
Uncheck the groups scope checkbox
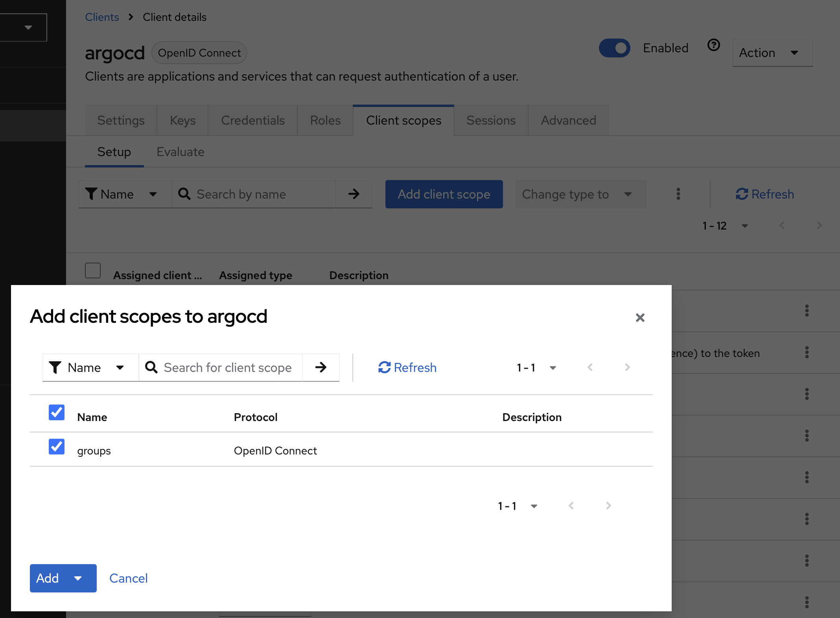[x=57, y=447]
